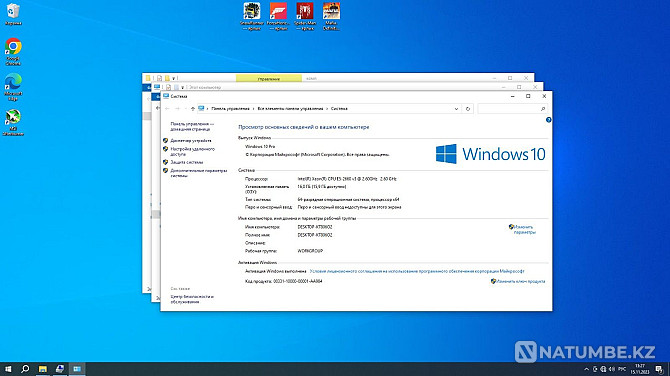670x376 pixels.
Task: Open the taskbar search magnifier
Action: point(25,369)
